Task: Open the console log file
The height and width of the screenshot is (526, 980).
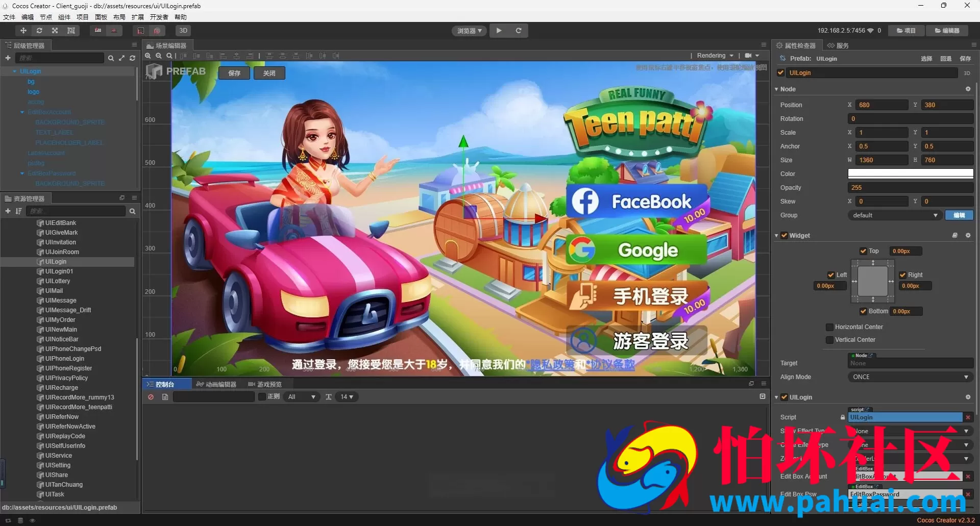Action: point(165,397)
